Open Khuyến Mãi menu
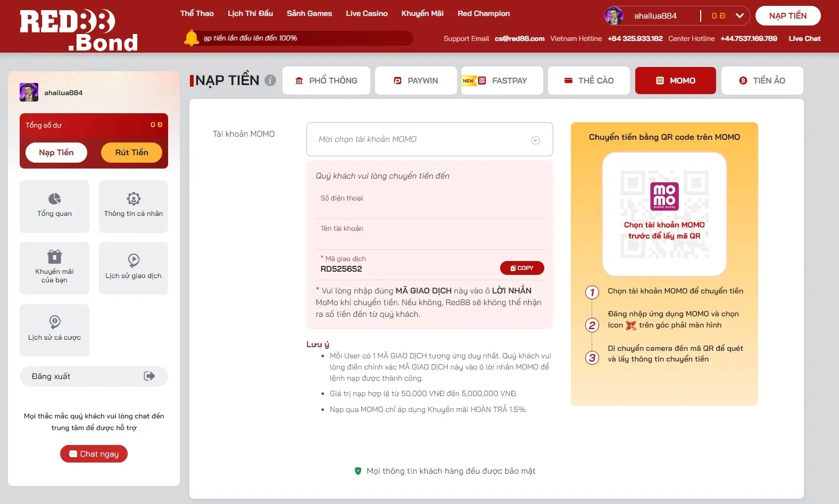Image resolution: width=839 pixels, height=504 pixels. pyautogui.click(x=422, y=13)
